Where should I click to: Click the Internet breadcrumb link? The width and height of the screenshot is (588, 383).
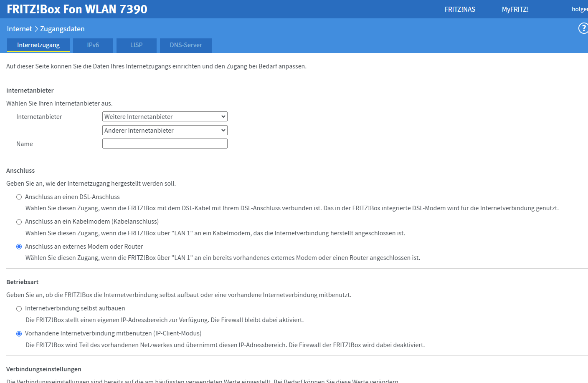pos(19,29)
